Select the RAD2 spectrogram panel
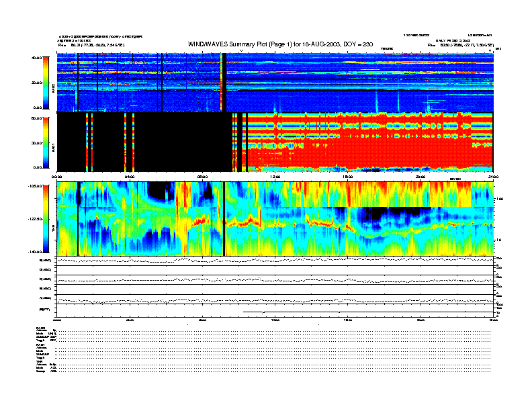The height and width of the screenshot is (411, 532). [x=275, y=83]
